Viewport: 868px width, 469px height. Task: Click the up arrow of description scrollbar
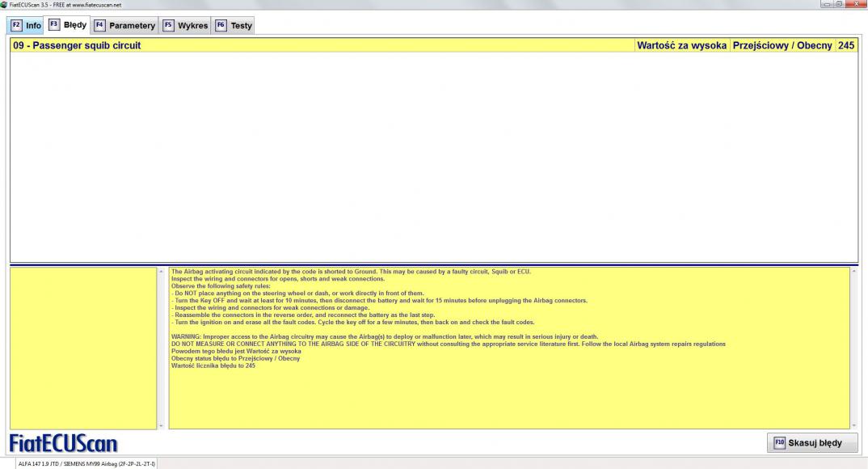(x=853, y=272)
